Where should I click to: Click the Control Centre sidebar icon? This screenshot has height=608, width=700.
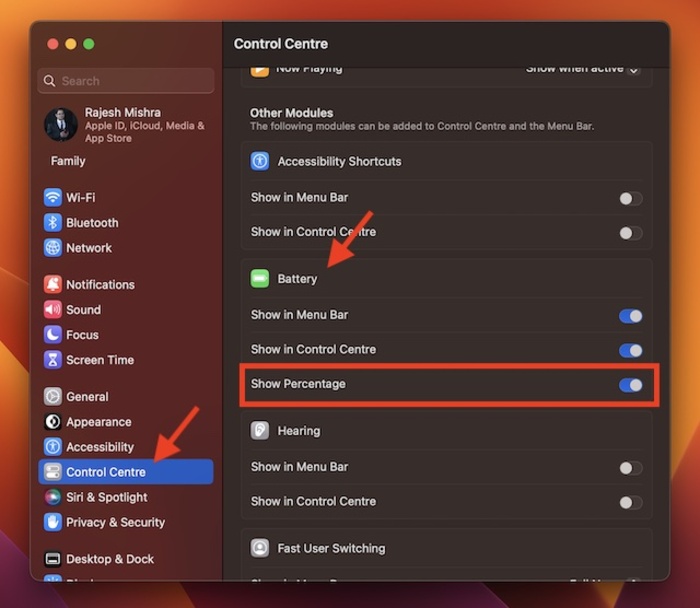[53, 472]
